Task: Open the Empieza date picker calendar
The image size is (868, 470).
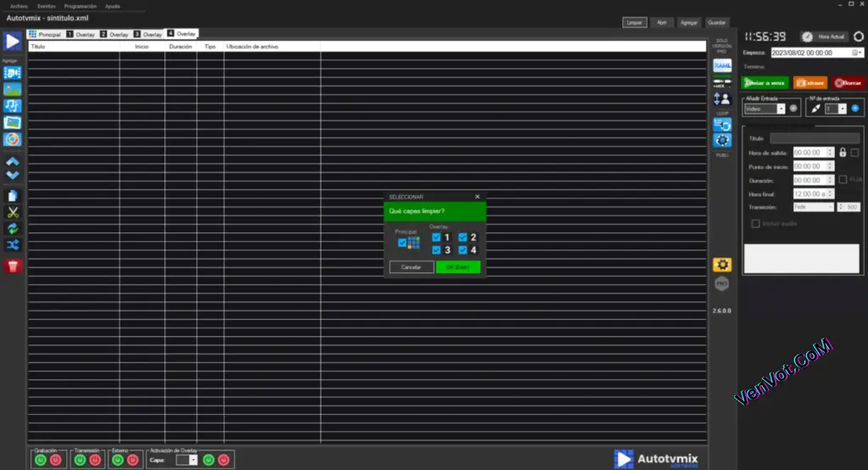Action: 856,53
